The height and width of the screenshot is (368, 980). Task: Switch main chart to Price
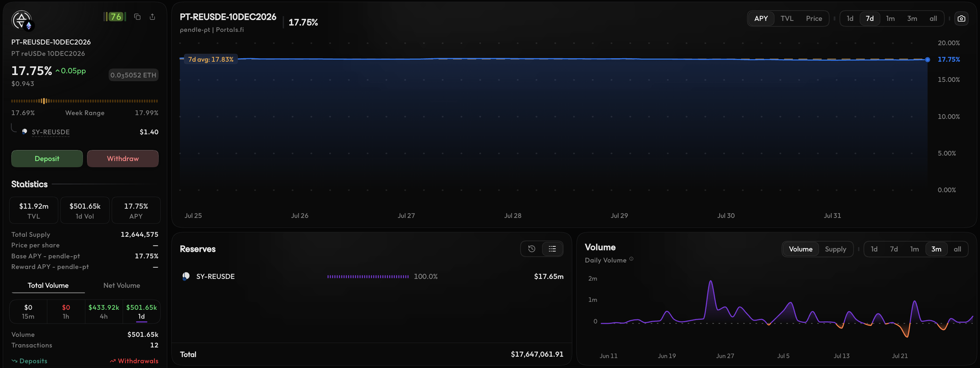(x=814, y=19)
